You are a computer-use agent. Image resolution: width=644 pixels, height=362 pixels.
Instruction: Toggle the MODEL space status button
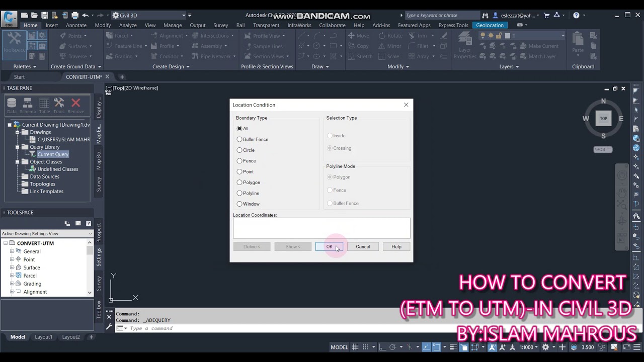pyautogui.click(x=339, y=347)
